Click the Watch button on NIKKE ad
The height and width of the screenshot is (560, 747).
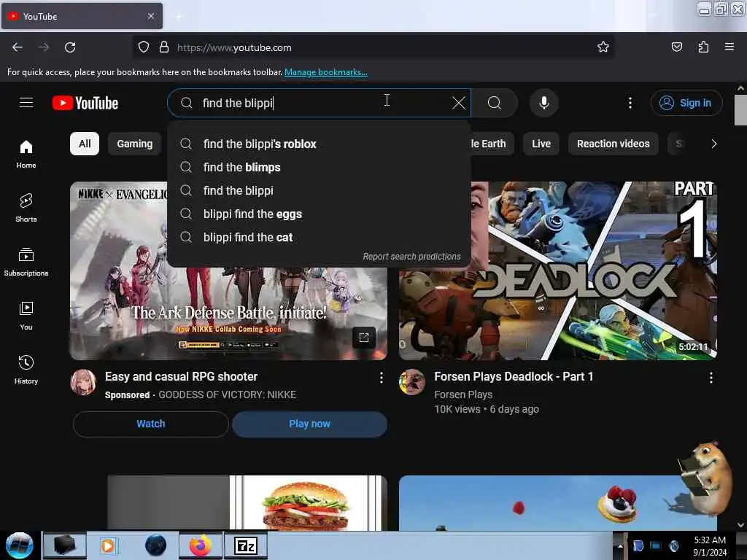pos(150,424)
